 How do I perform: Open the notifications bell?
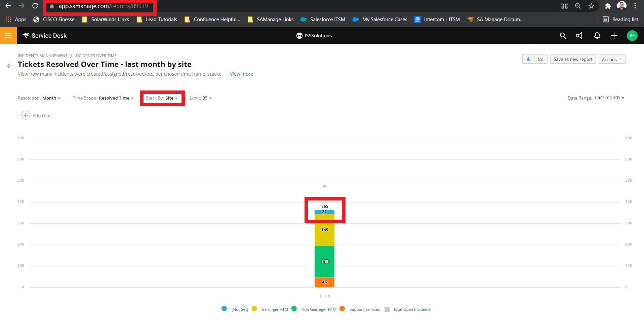[597, 36]
